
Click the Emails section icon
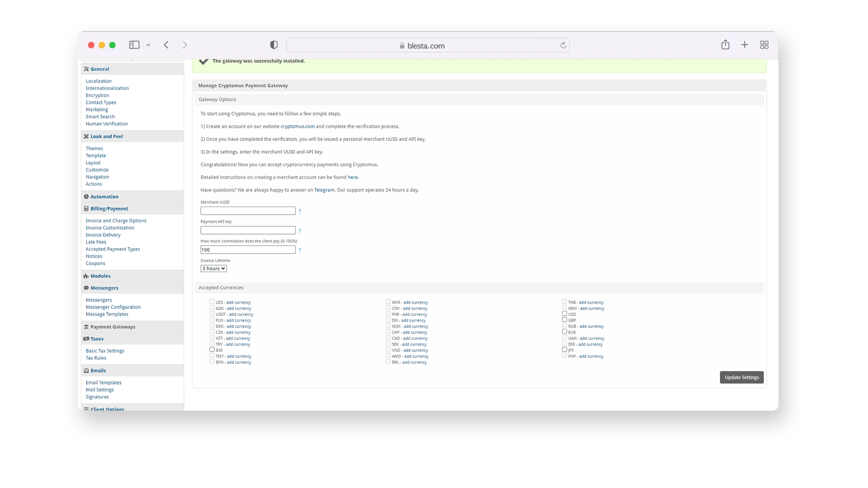point(86,371)
